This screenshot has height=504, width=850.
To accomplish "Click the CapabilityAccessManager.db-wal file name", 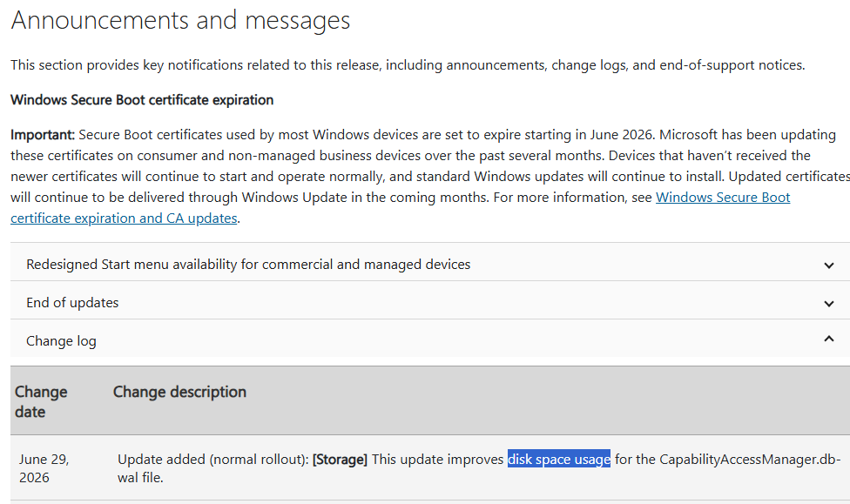I will pos(750,460).
